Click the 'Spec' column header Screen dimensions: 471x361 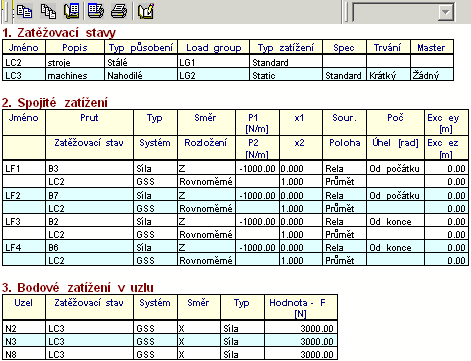[x=344, y=48]
